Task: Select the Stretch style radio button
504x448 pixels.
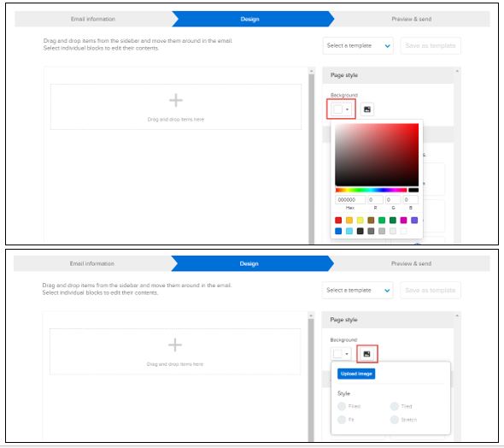Action: coord(395,420)
